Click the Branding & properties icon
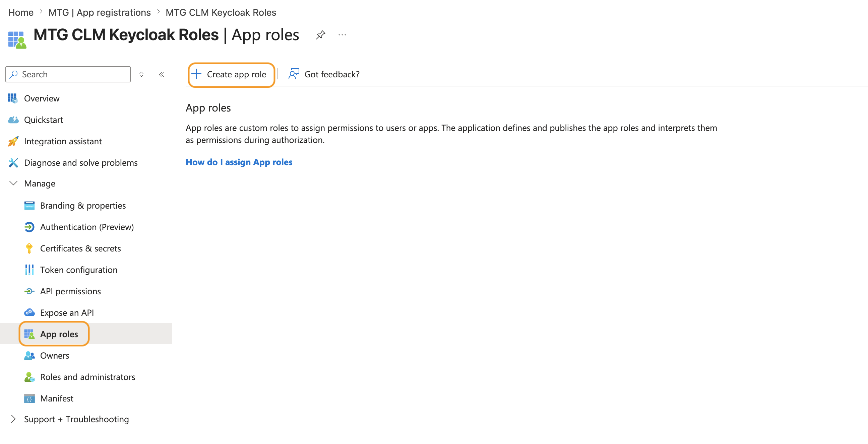Image resolution: width=868 pixels, height=444 pixels. coord(29,206)
